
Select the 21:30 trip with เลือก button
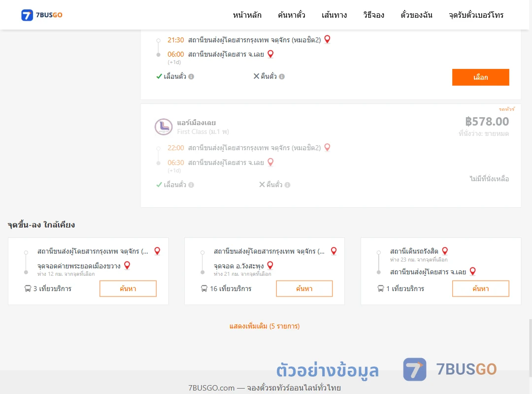pyautogui.click(x=480, y=77)
